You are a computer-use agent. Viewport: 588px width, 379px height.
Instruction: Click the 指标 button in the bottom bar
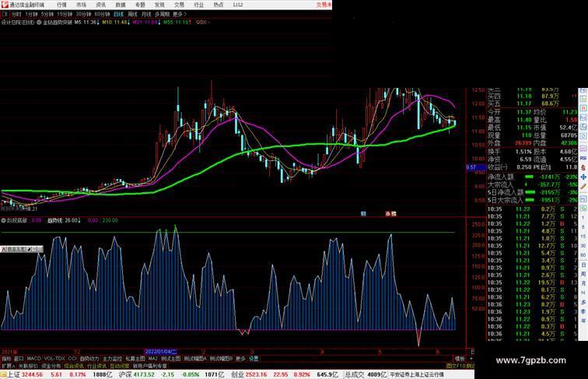[x=6, y=359]
